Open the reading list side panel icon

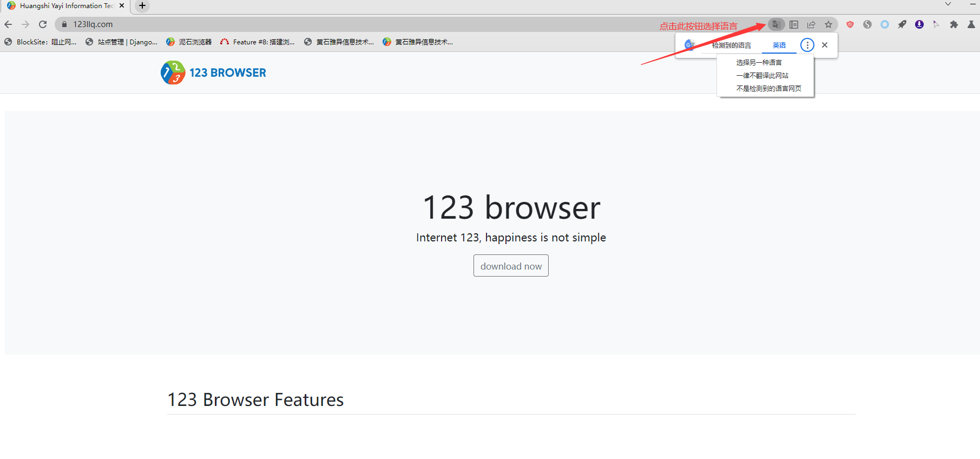[794, 24]
